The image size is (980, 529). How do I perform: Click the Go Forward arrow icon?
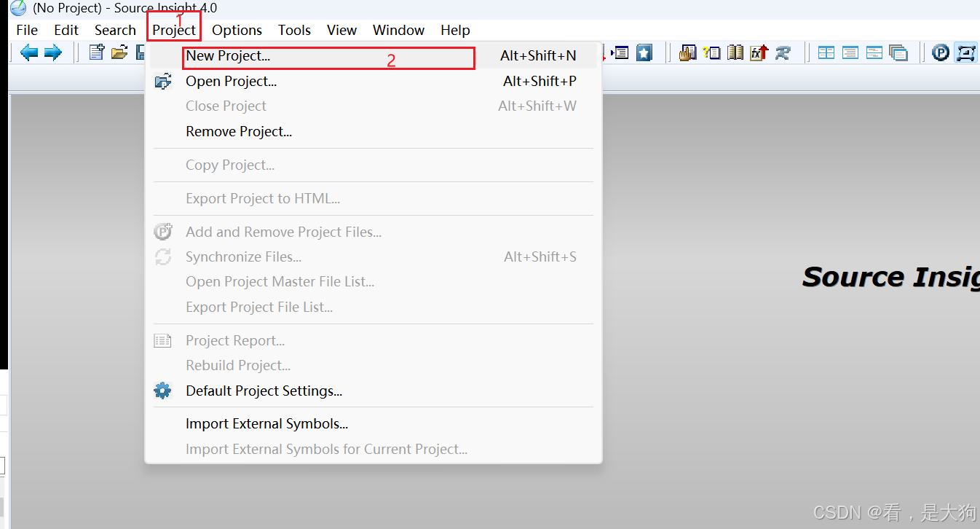(x=52, y=52)
